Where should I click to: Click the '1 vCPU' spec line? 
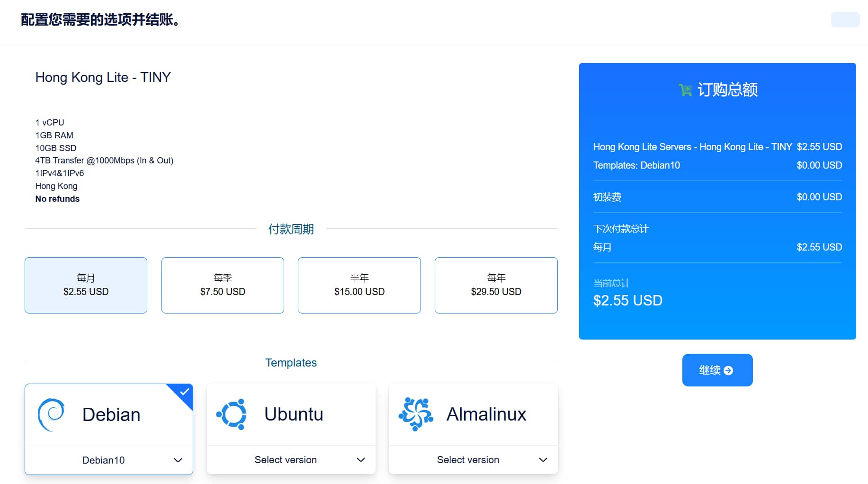pyautogui.click(x=50, y=123)
